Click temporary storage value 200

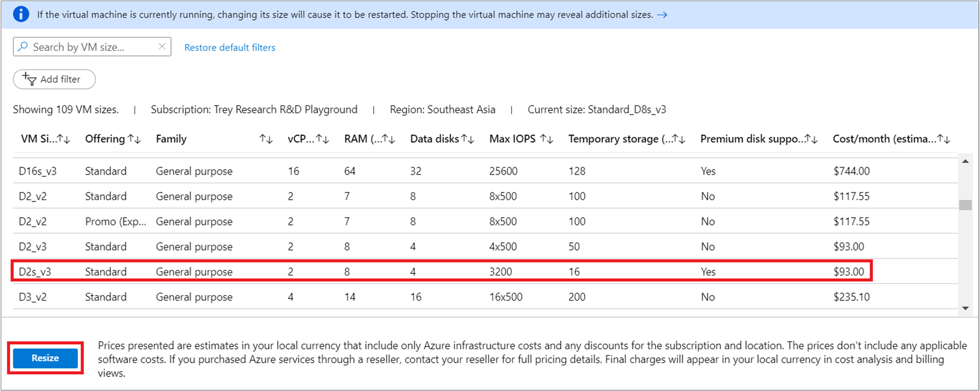click(x=577, y=297)
